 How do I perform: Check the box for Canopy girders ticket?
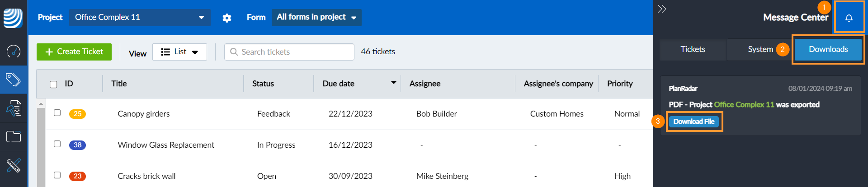tap(57, 112)
